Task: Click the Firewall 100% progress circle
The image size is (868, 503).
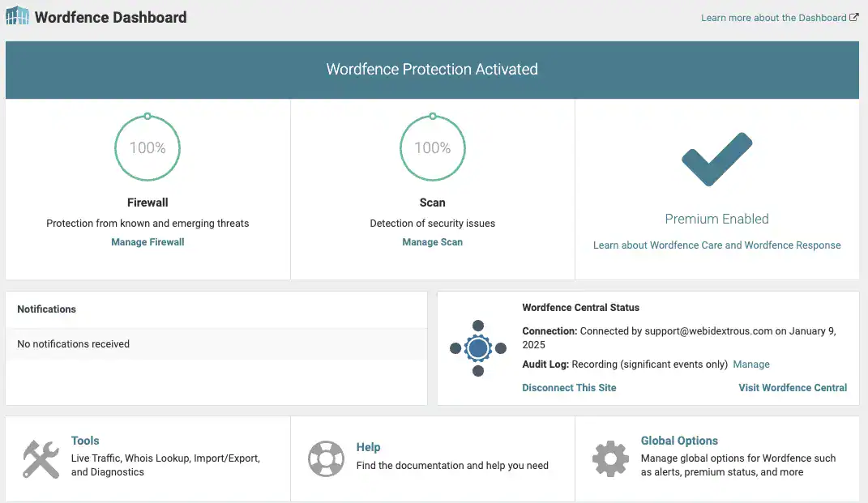Action: click(148, 147)
